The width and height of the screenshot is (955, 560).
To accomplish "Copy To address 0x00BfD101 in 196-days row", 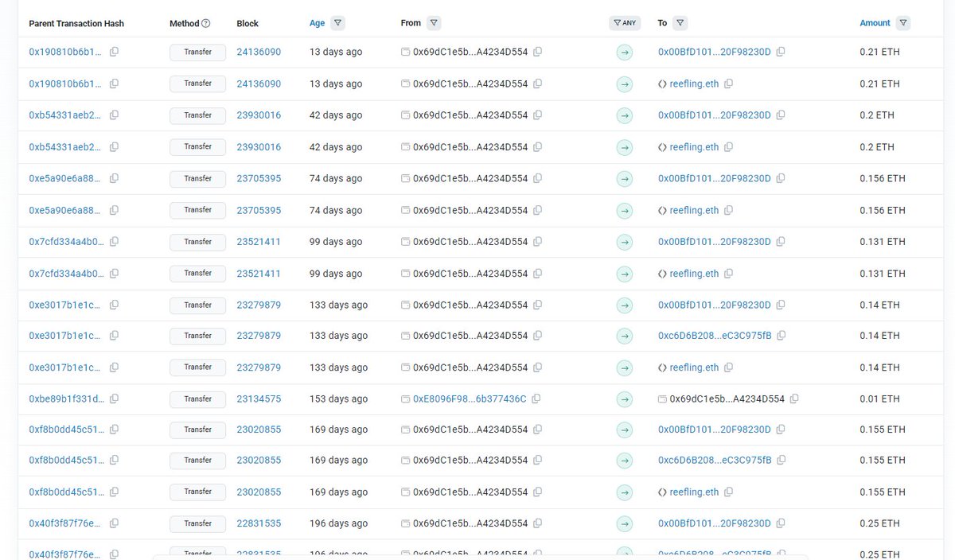I will click(781, 523).
